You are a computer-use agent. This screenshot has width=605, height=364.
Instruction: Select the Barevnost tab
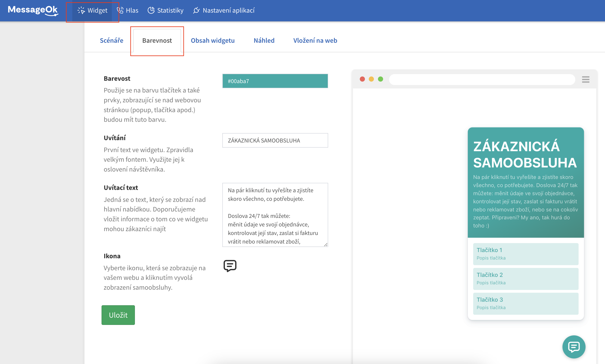[x=157, y=40]
